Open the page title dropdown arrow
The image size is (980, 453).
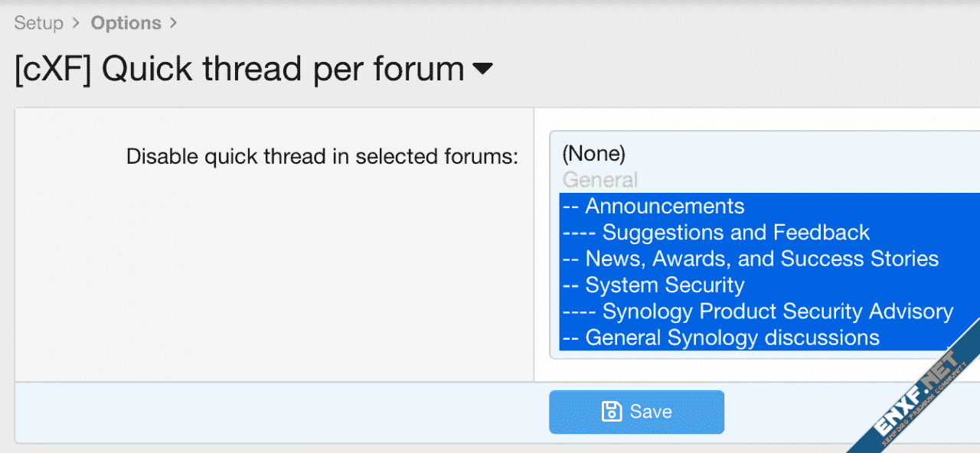pyautogui.click(x=482, y=70)
